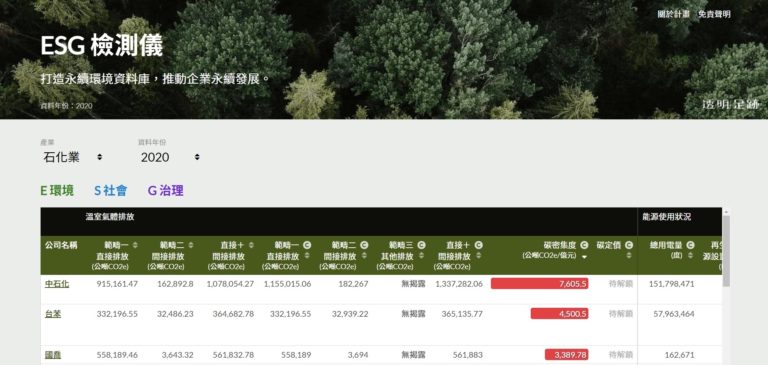
Task: Sort by second 範疇二 間接排放 (C) column arrows
Action: [364, 256]
